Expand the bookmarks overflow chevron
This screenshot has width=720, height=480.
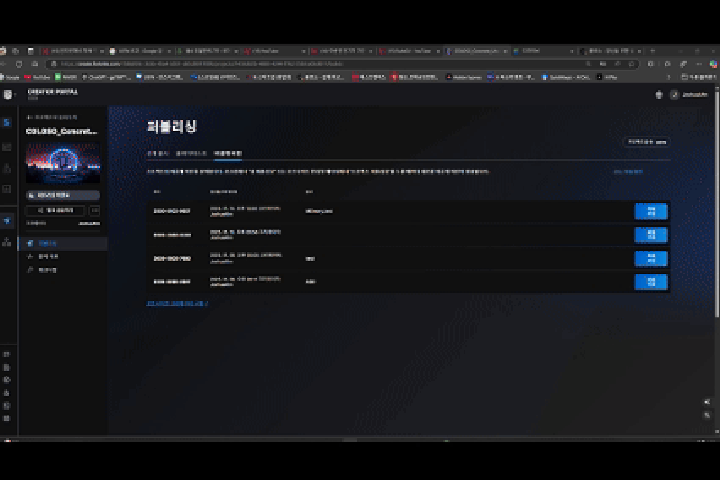(x=669, y=77)
